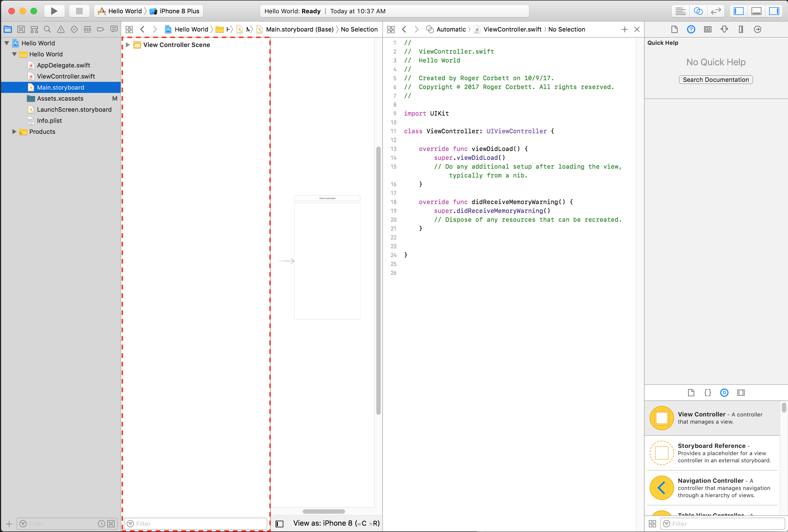Click View as: iPhone 8 button
The height and width of the screenshot is (532, 788).
click(x=336, y=523)
